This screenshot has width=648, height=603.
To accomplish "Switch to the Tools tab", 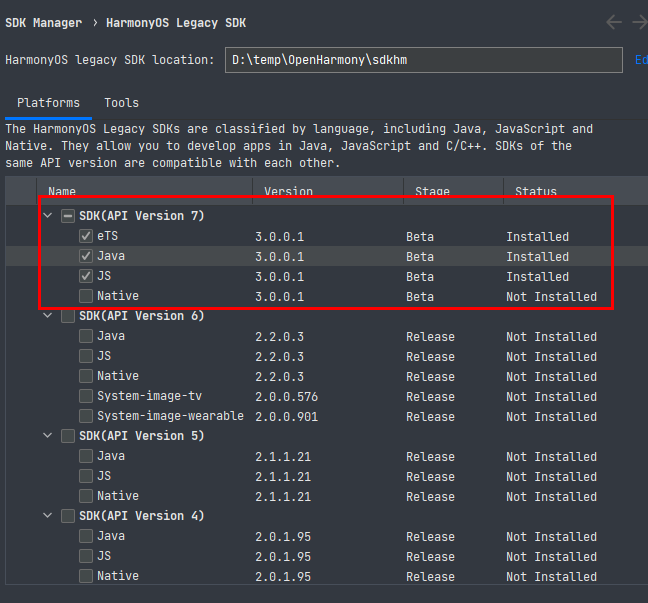I will point(122,102).
